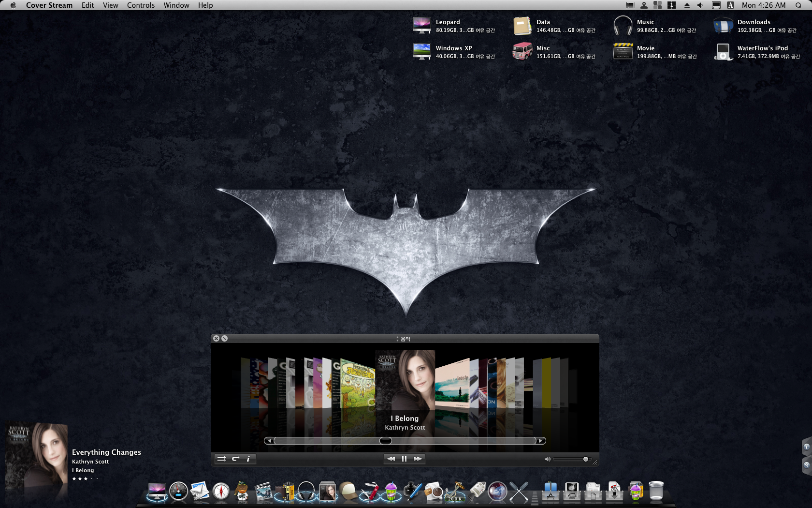Open the input source menu (A icon)
812x508 pixels.
pyautogui.click(x=730, y=5)
